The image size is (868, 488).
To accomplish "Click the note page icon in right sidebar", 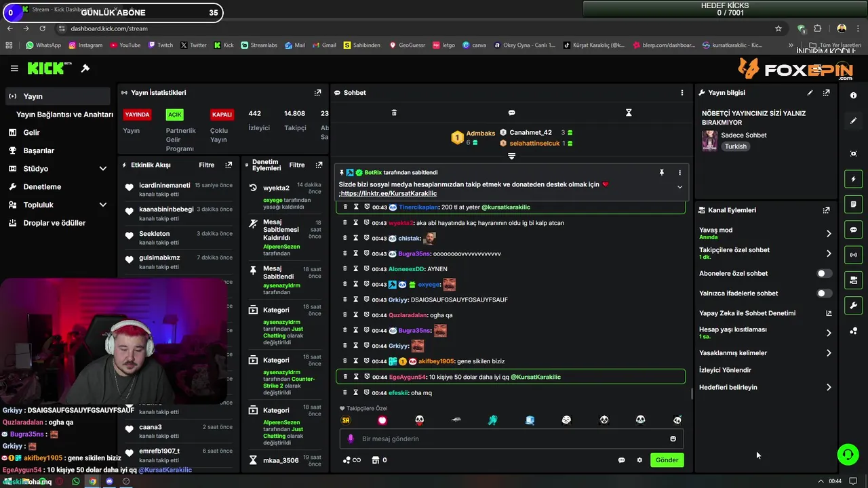I will [853, 205].
